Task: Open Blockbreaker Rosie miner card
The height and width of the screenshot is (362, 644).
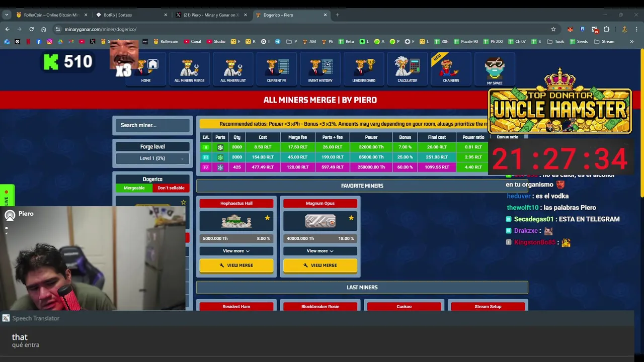Action: coord(320,306)
